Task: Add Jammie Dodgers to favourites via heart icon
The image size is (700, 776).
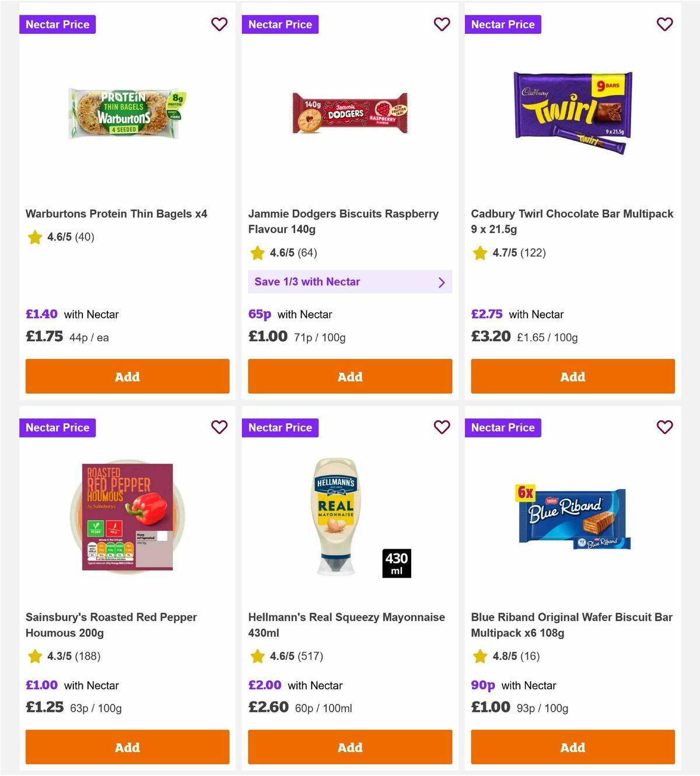Action: [x=442, y=25]
